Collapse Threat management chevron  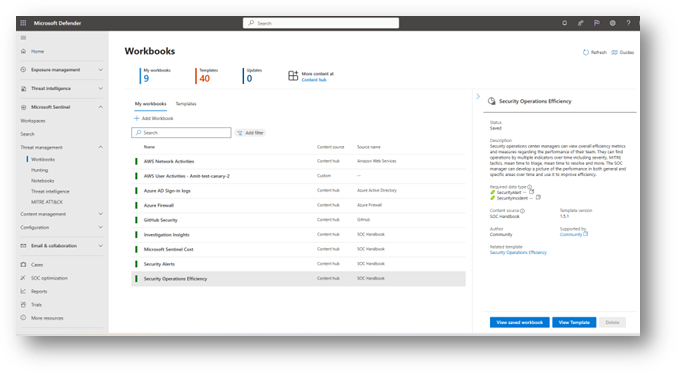[100, 147]
